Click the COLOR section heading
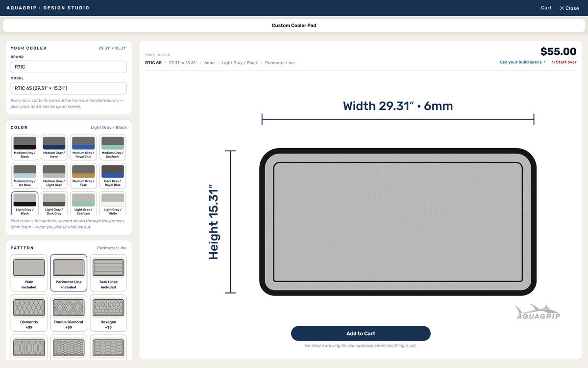This screenshot has width=588, height=368. tap(19, 128)
